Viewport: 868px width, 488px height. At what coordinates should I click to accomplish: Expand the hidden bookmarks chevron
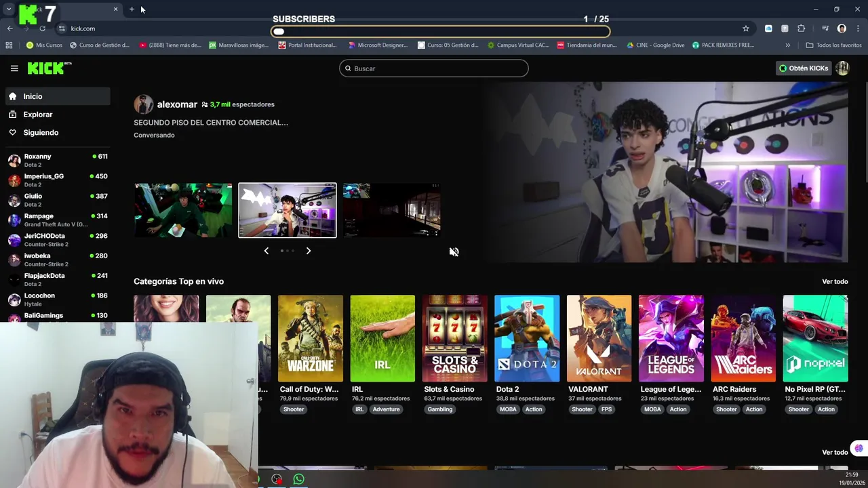click(x=787, y=45)
